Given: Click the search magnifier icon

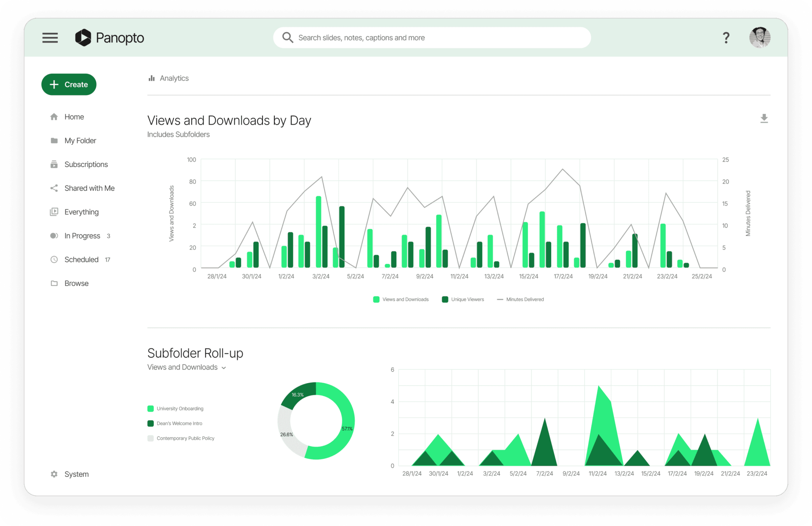Looking at the screenshot, I should pos(287,38).
